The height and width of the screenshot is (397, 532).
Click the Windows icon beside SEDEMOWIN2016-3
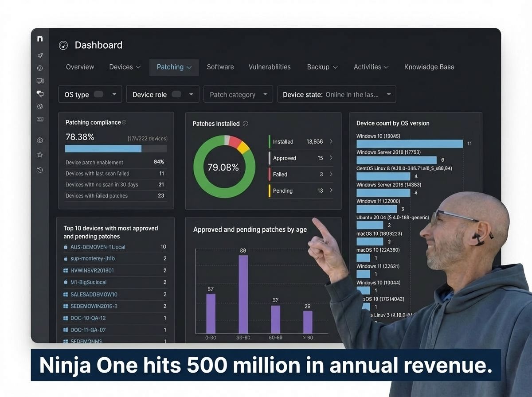[66, 306]
